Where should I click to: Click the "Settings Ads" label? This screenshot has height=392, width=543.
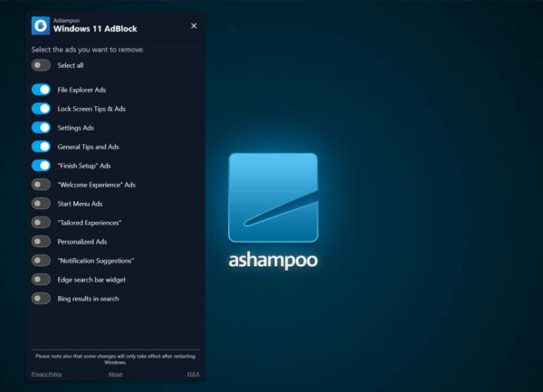75,128
